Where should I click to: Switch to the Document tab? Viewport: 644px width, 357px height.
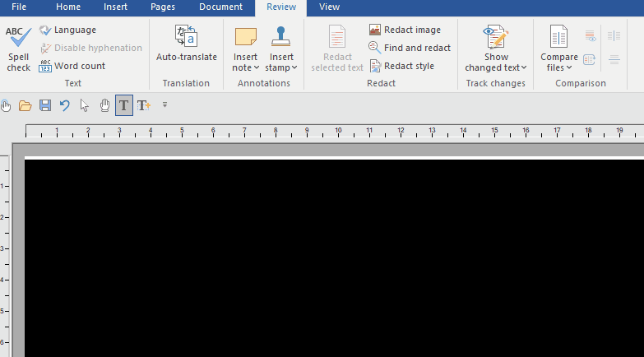[220, 7]
